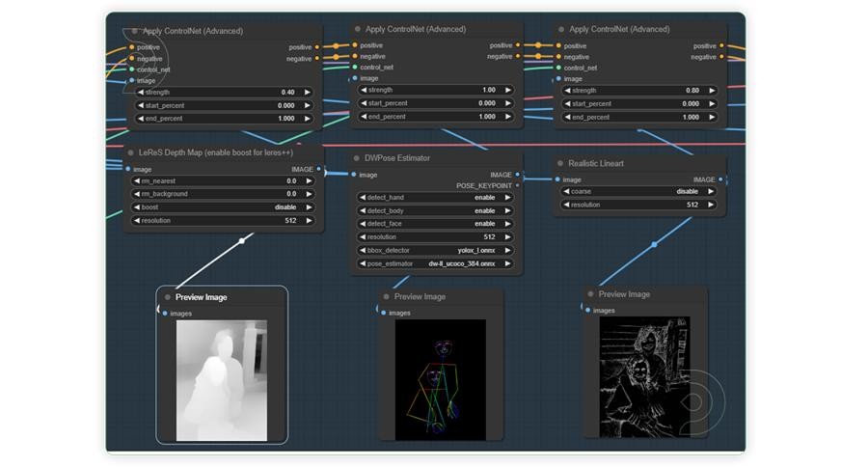Select the lineart preview thumbnail

coord(645,377)
